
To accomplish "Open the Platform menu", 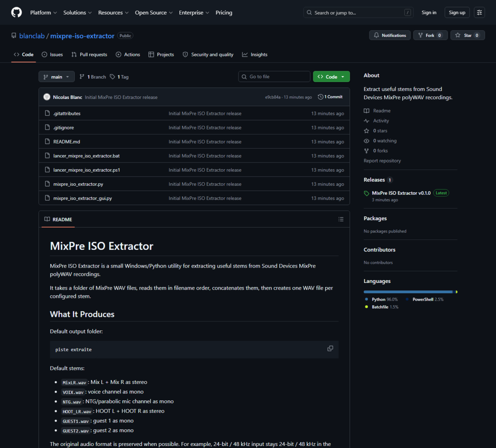I will pos(43,12).
